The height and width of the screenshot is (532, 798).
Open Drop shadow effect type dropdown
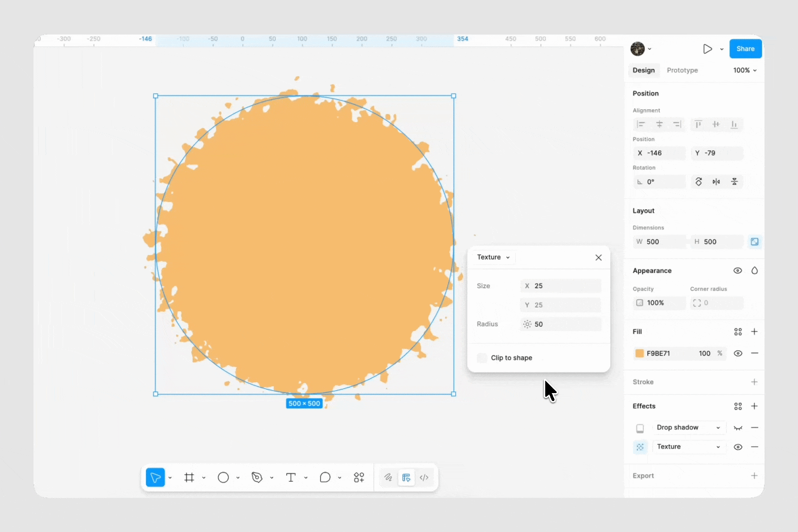point(689,428)
